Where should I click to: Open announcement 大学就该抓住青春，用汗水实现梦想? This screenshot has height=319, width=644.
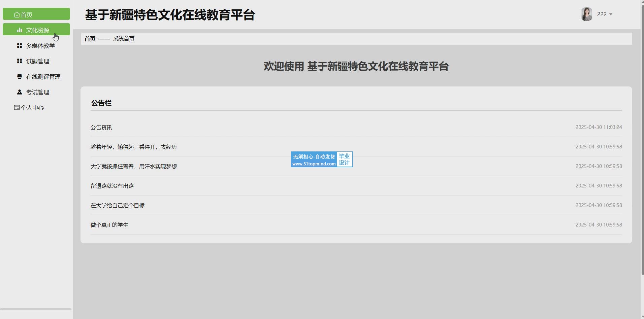[x=134, y=167]
